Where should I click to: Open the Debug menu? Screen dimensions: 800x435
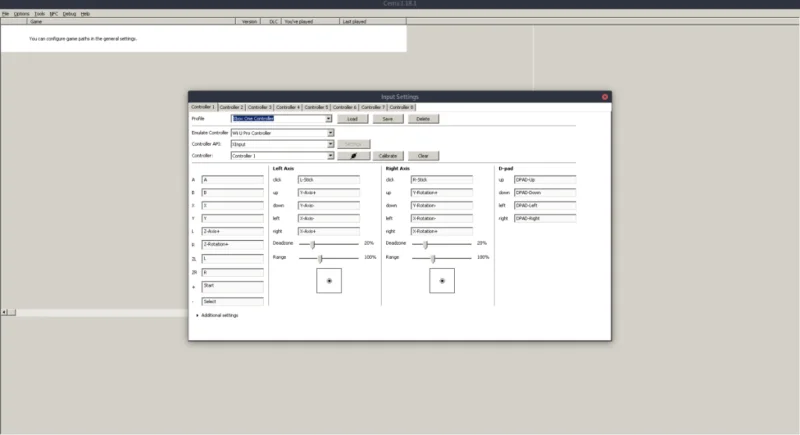click(69, 14)
